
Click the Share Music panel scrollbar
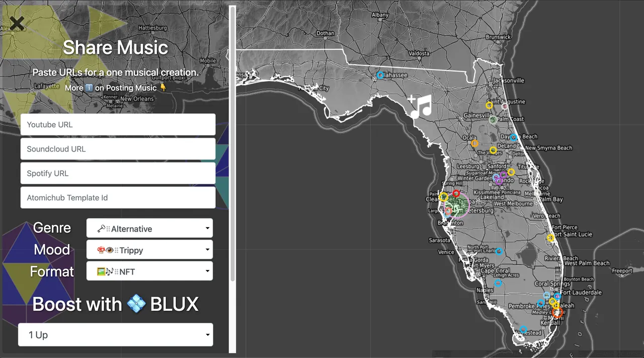(232, 144)
